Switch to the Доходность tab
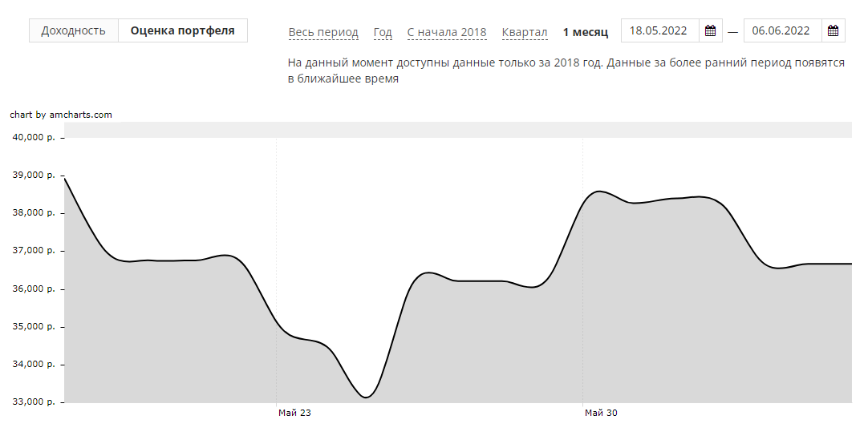Image resolution: width=868 pixels, height=448 pixels. [74, 30]
